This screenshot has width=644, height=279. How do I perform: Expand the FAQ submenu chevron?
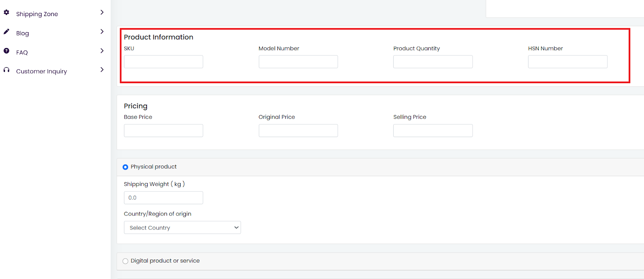pyautogui.click(x=102, y=51)
